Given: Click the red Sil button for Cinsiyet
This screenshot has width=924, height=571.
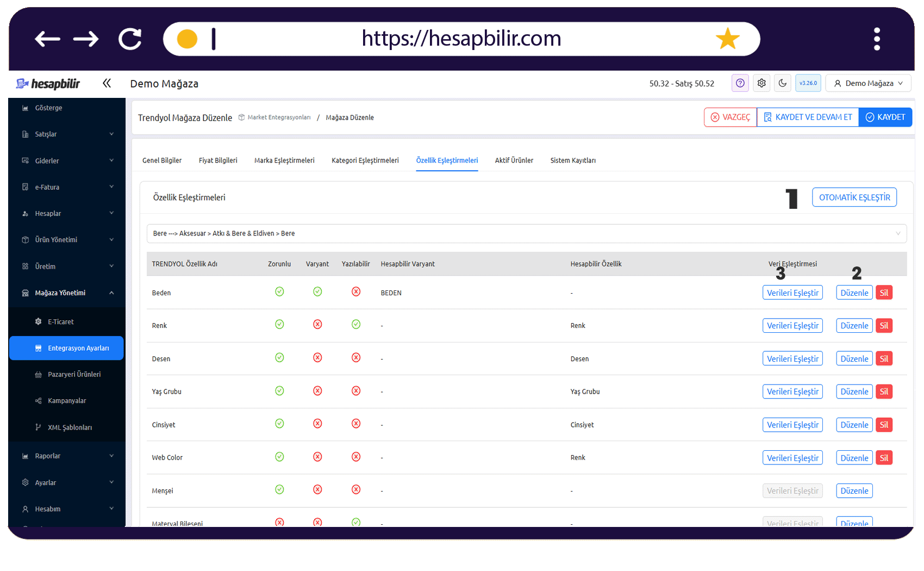Looking at the screenshot, I should pyautogui.click(x=884, y=425).
